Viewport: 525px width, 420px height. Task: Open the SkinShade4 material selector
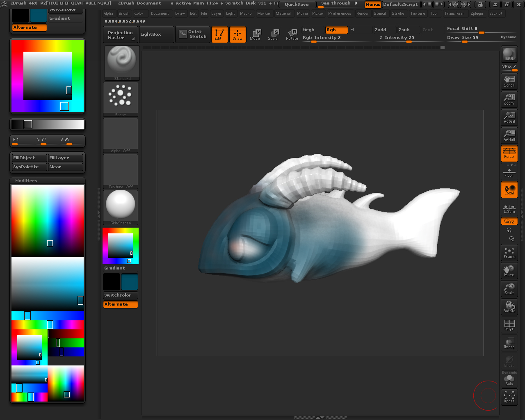[x=121, y=208]
